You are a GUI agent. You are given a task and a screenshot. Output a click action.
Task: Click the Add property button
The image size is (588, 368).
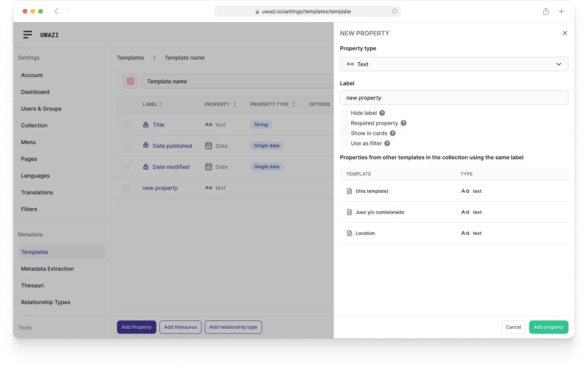point(548,327)
